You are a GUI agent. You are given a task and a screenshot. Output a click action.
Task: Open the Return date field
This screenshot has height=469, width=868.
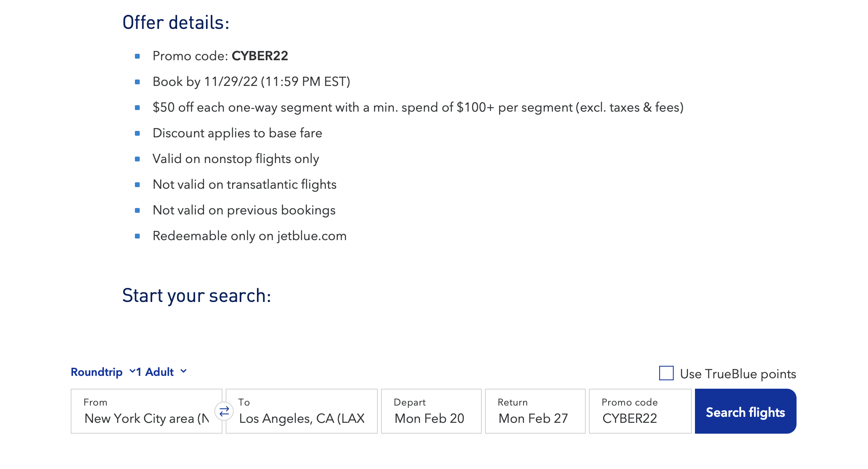[x=535, y=411]
